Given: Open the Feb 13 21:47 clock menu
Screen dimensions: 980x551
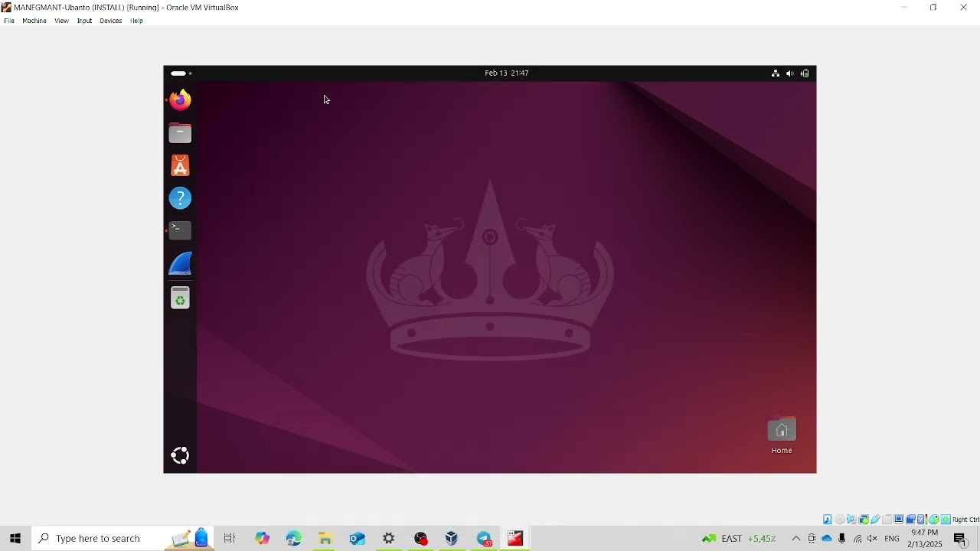Looking at the screenshot, I should 507,73.
